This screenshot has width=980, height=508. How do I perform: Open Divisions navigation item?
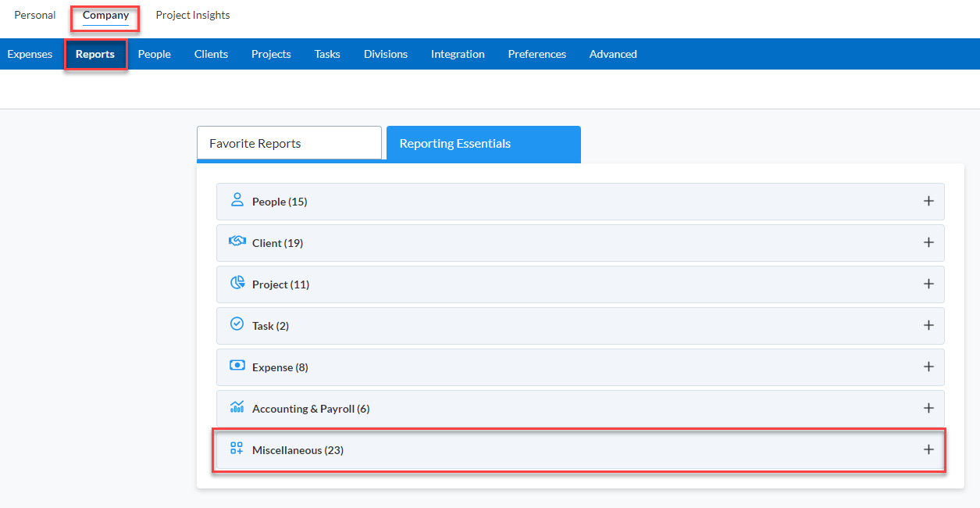386,54
